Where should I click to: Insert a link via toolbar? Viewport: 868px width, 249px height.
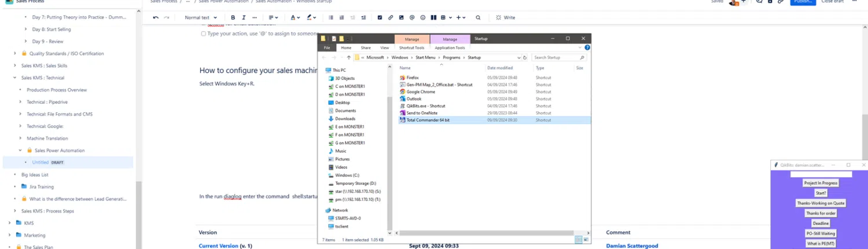[x=391, y=18]
